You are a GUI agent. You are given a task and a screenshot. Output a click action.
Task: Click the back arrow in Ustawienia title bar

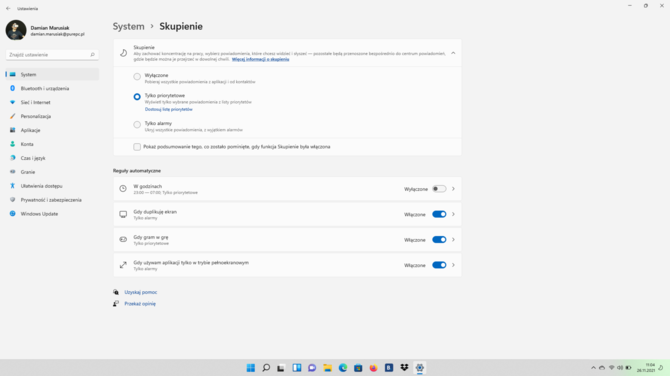point(8,9)
